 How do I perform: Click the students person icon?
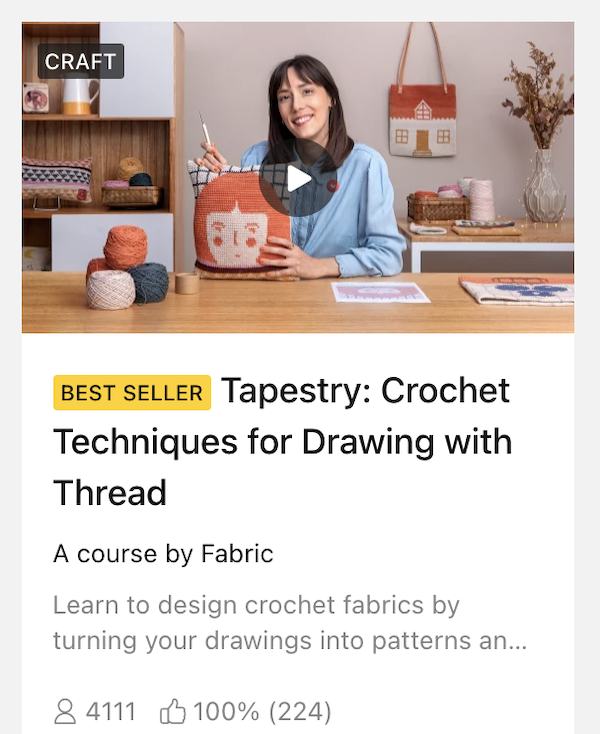(x=65, y=712)
